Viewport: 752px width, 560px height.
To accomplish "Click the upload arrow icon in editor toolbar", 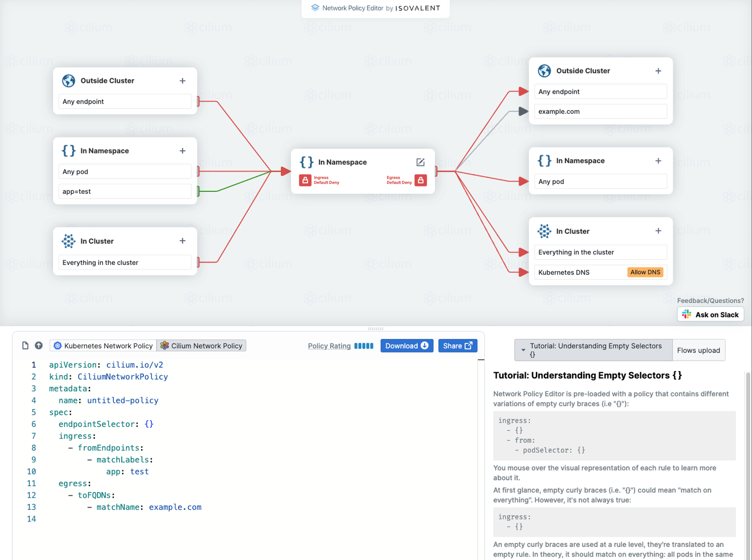I will 39,345.
